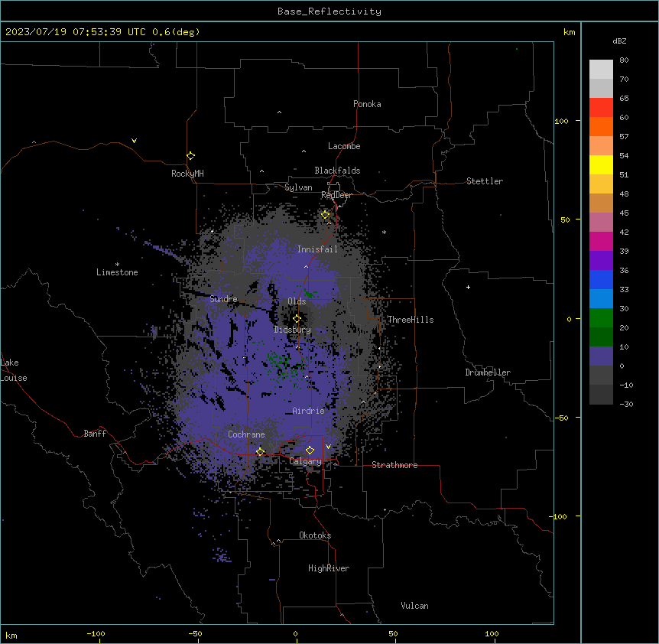Click the Vulcan town label
This screenshot has height=644, width=659.
coord(414,606)
